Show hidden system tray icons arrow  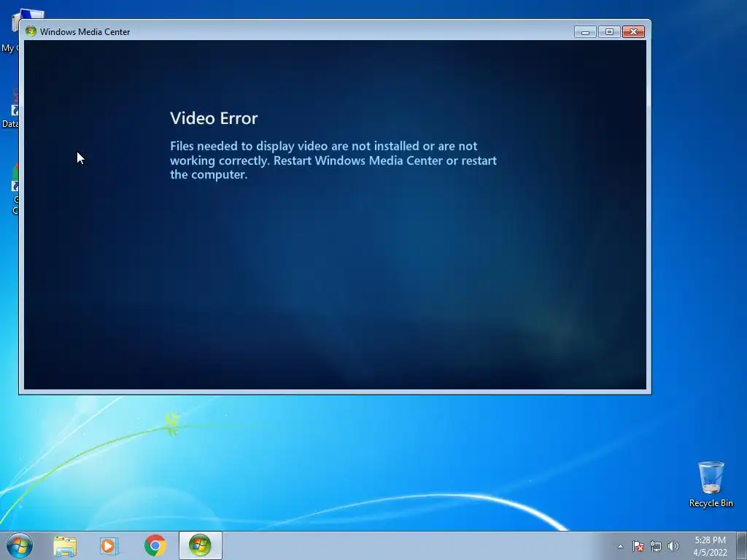(620, 546)
